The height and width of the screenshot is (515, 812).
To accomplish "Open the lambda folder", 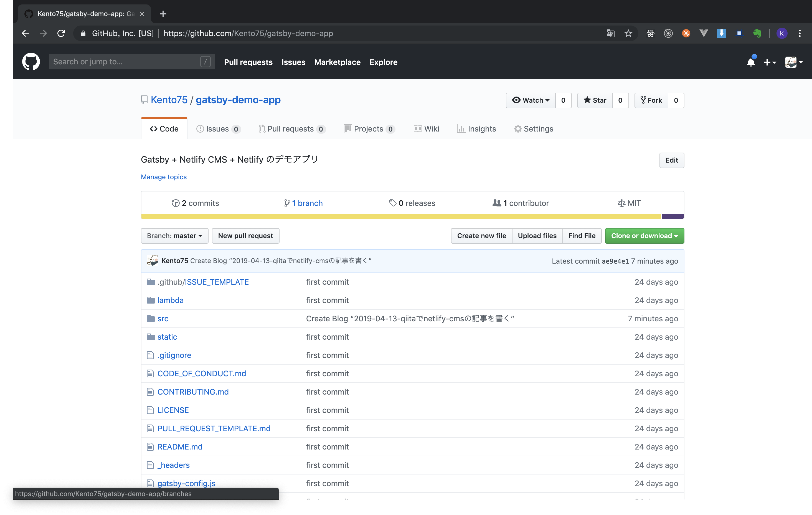I will point(170,300).
